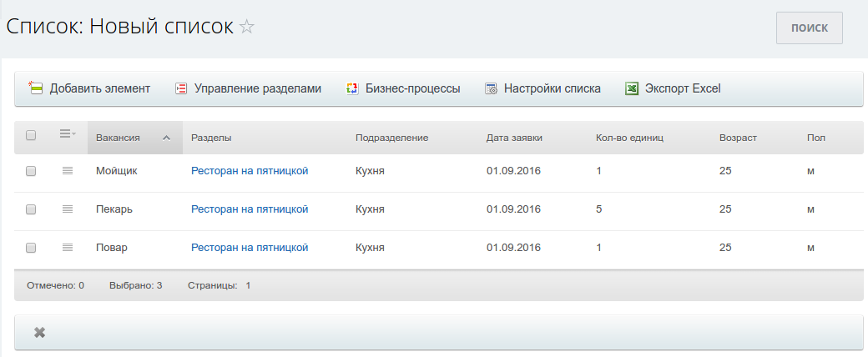Check the box for the Повар row

click(31, 248)
